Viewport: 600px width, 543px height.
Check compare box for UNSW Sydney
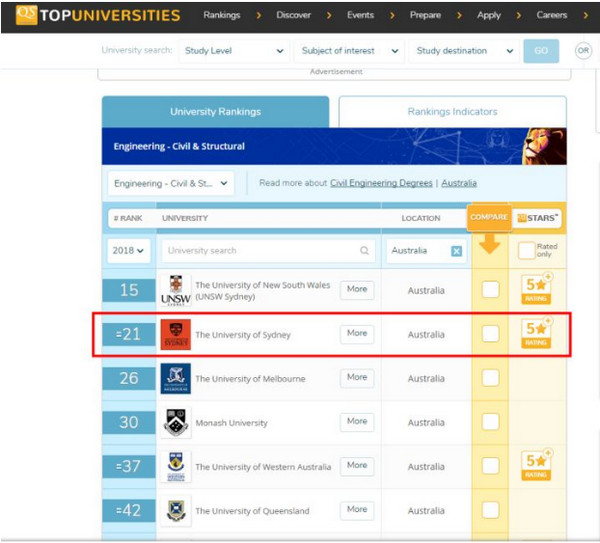point(491,290)
